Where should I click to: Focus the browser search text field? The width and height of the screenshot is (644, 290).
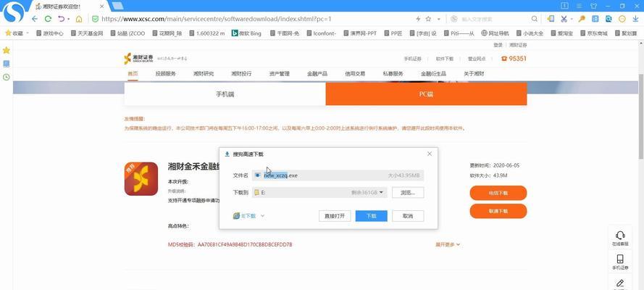tap(493, 19)
